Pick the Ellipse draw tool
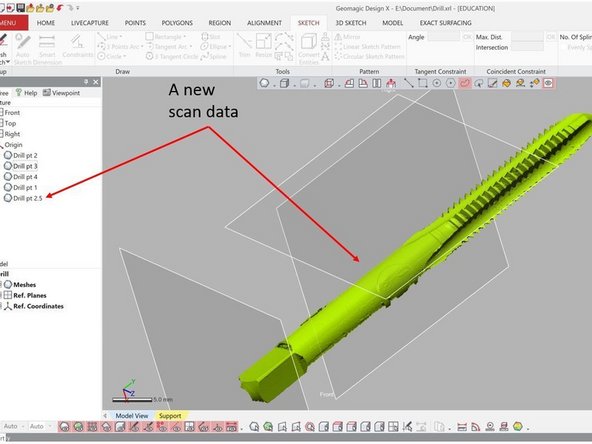The height and width of the screenshot is (444, 592). 216,46
